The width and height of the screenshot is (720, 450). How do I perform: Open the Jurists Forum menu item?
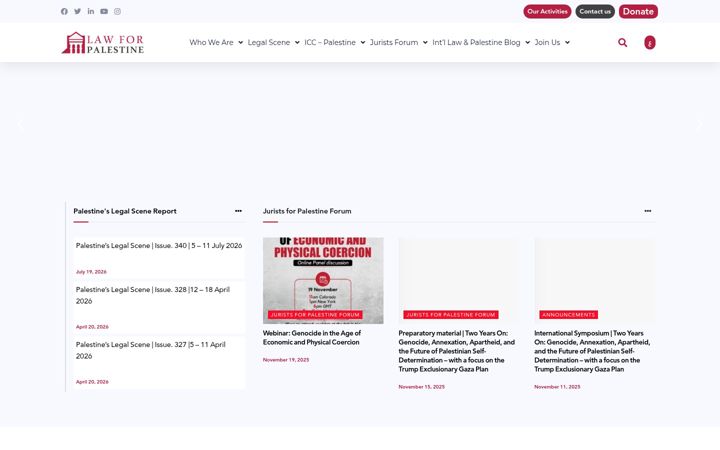(x=394, y=42)
